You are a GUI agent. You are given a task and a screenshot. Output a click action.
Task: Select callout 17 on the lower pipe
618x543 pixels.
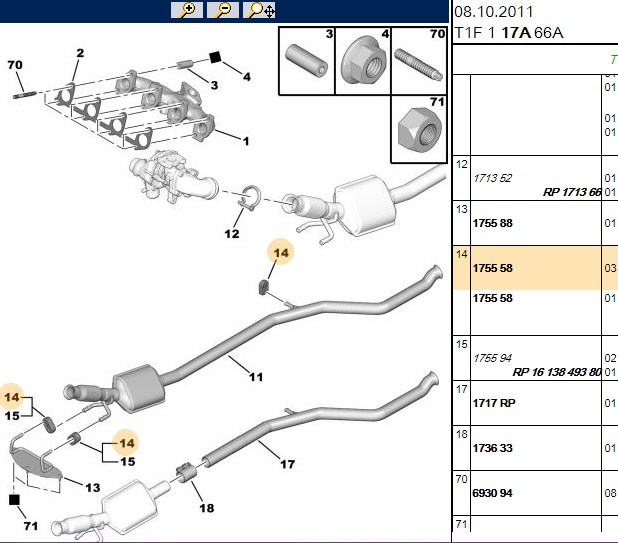click(287, 464)
